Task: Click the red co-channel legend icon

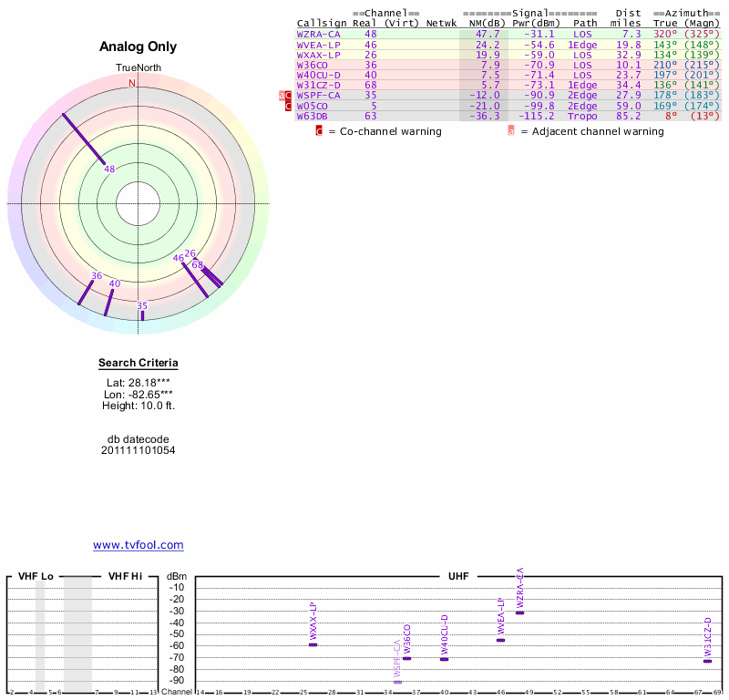Action: click(318, 131)
